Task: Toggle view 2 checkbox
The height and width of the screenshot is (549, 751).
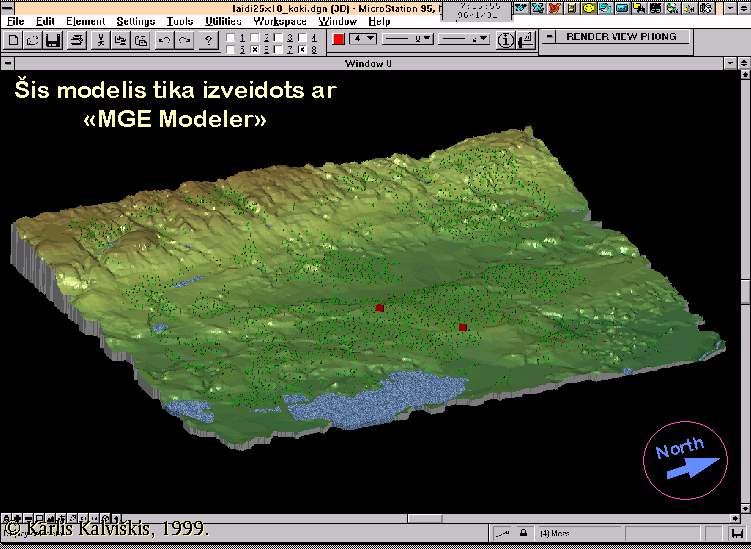Action: tap(255, 37)
